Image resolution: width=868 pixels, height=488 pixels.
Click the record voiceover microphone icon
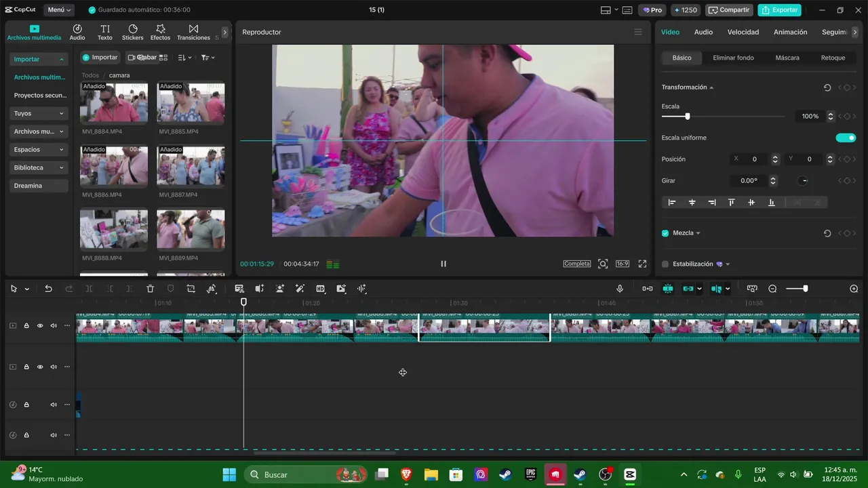tap(620, 289)
